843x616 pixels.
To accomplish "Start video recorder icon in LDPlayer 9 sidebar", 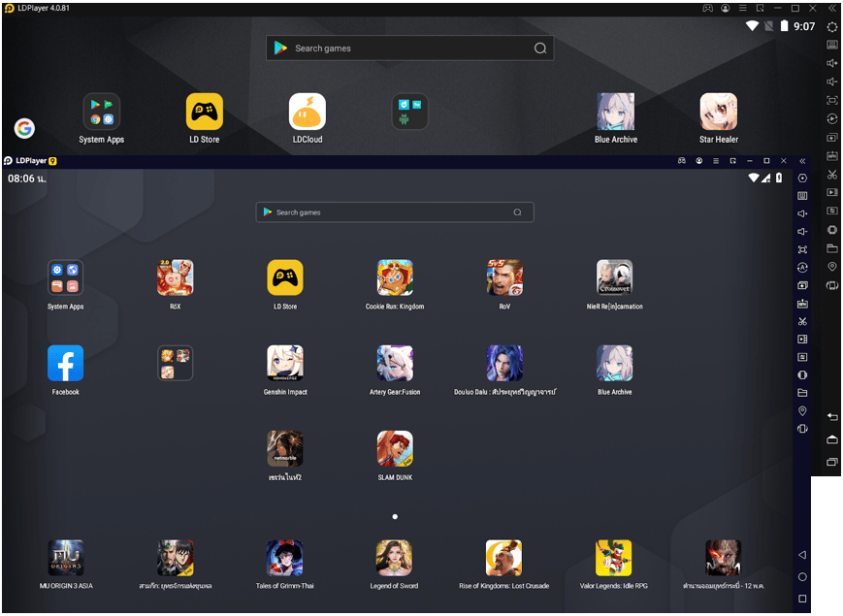I will [x=802, y=340].
